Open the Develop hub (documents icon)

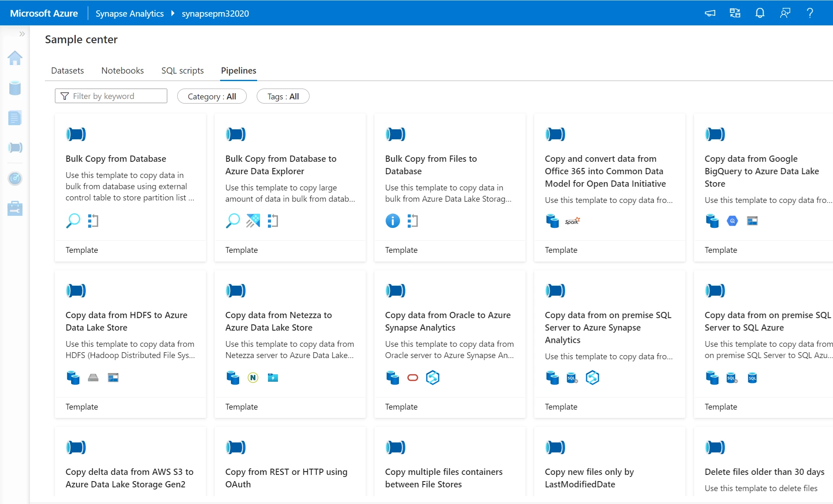pyautogui.click(x=15, y=118)
